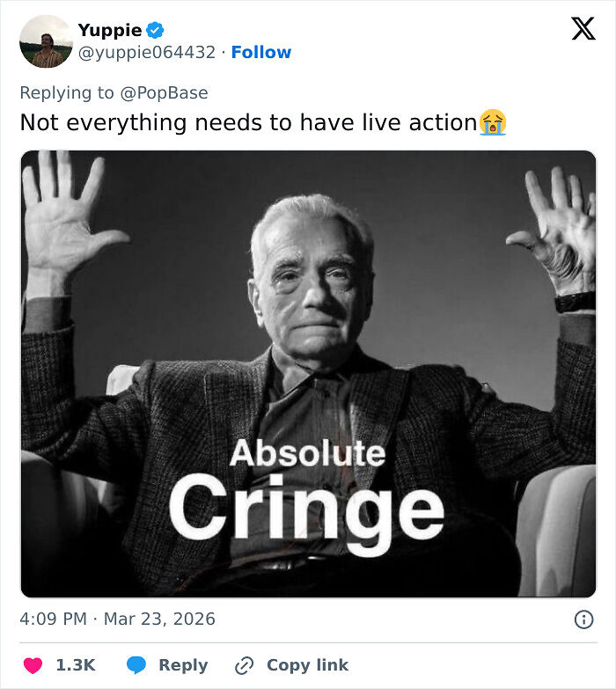Open the 4:09 PM · Mar 23, 2026 timestamp
Screen dimensions: 616x689
[x=117, y=619]
